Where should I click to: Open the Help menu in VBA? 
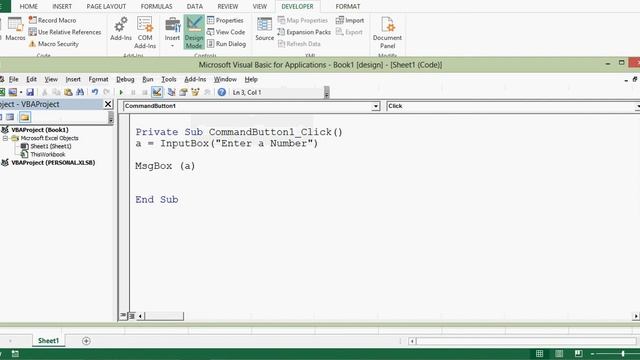(251, 79)
